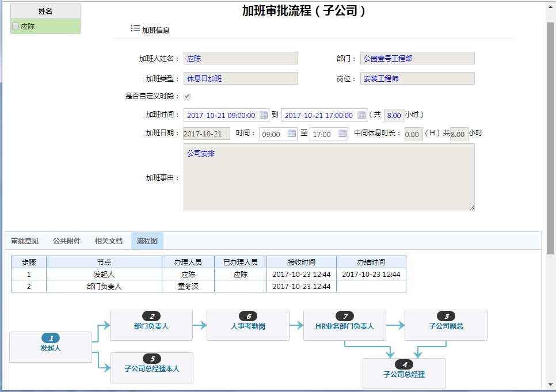Select flowchart node 2 部门负责人
The height and width of the screenshot is (392, 556).
pyautogui.click(x=151, y=325)
